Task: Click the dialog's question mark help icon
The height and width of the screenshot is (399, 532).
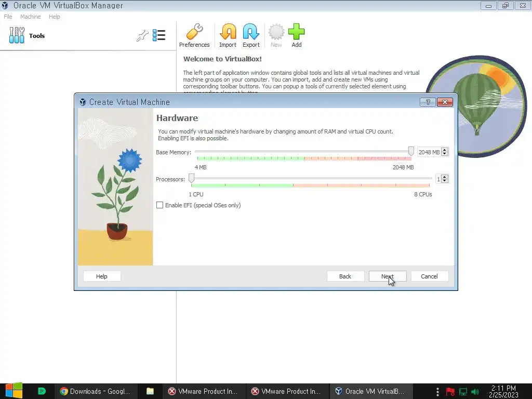Action: [428, 102]
